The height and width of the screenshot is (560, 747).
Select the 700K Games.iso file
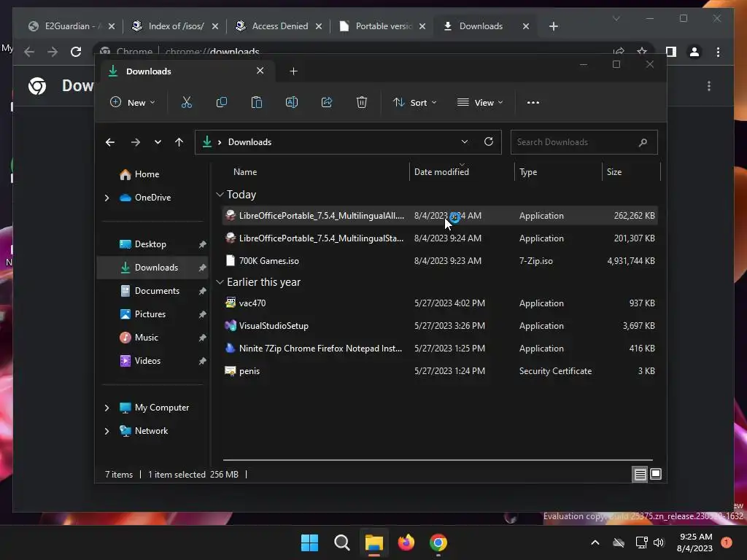tap(440, 261)
